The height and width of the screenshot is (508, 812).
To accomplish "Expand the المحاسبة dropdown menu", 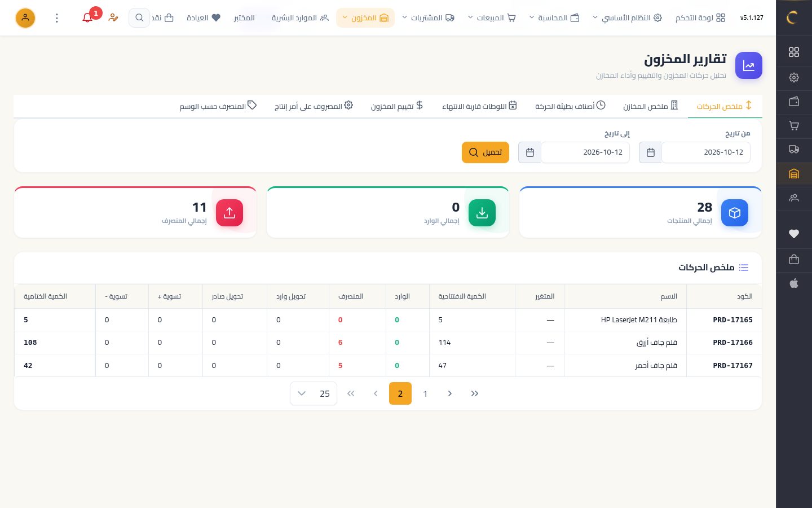I will [554, 18].
